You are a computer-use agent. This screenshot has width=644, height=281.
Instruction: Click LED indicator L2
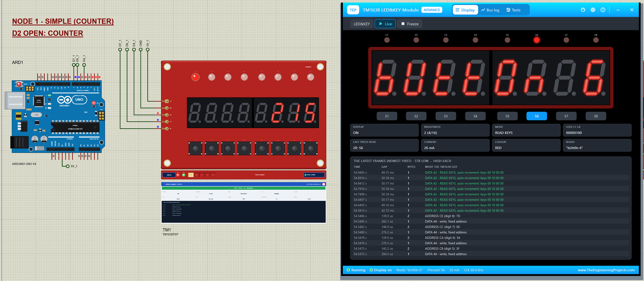coord(416,40)
